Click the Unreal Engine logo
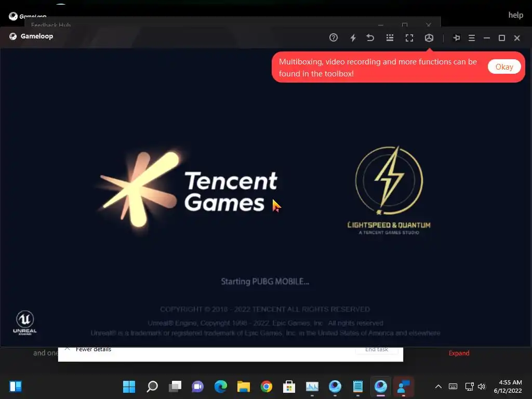The height and width of the screenshot is (399, 532). [25, 323]
